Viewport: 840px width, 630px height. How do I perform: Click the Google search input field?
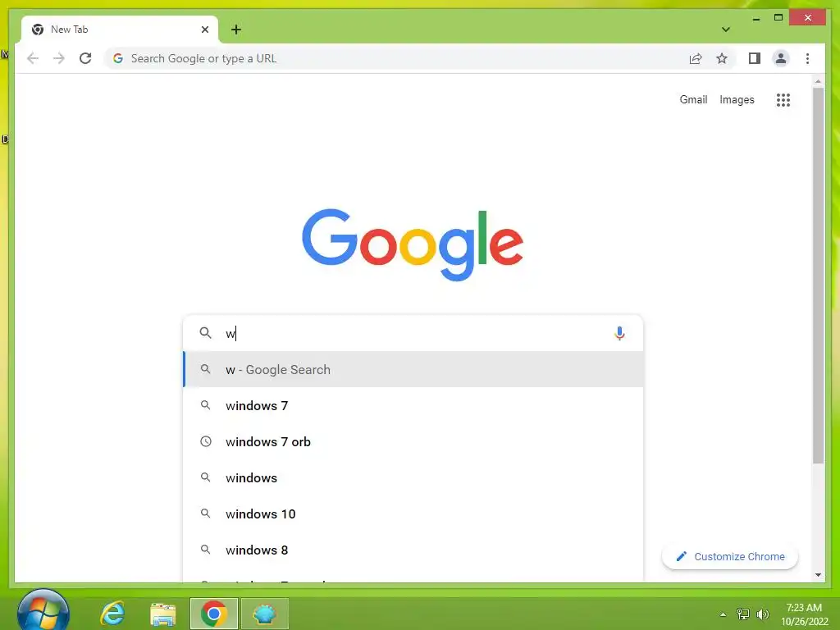click(413, 333)
